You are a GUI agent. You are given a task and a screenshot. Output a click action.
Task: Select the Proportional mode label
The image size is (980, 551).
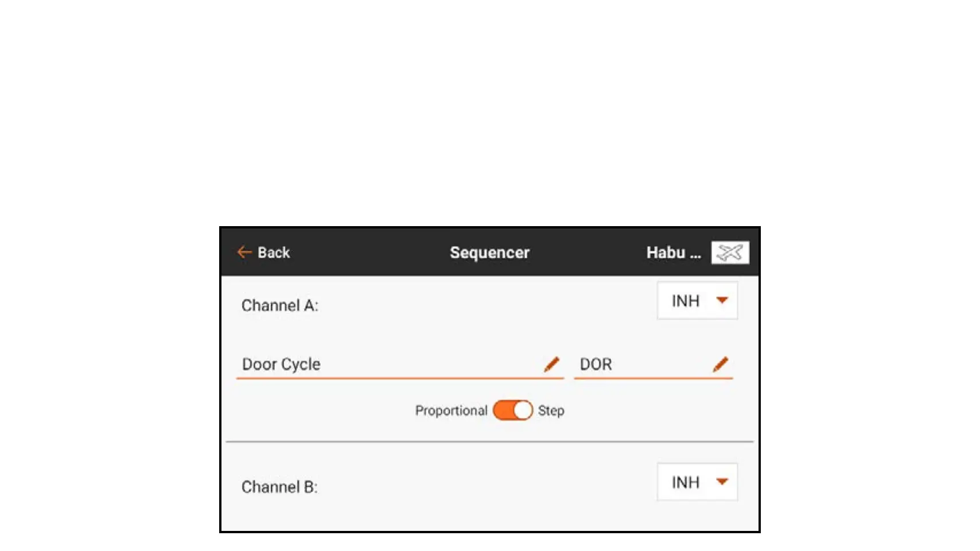451,411
